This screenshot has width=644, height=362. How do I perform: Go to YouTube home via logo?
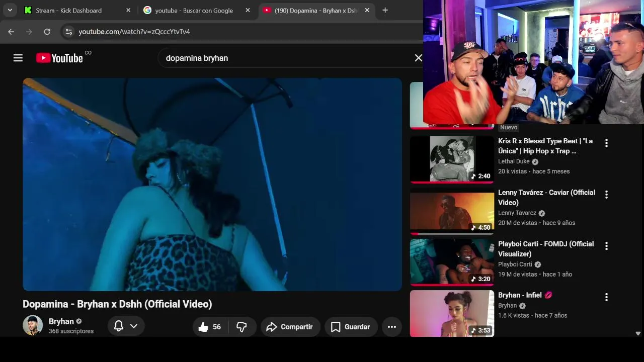[59, 58]
